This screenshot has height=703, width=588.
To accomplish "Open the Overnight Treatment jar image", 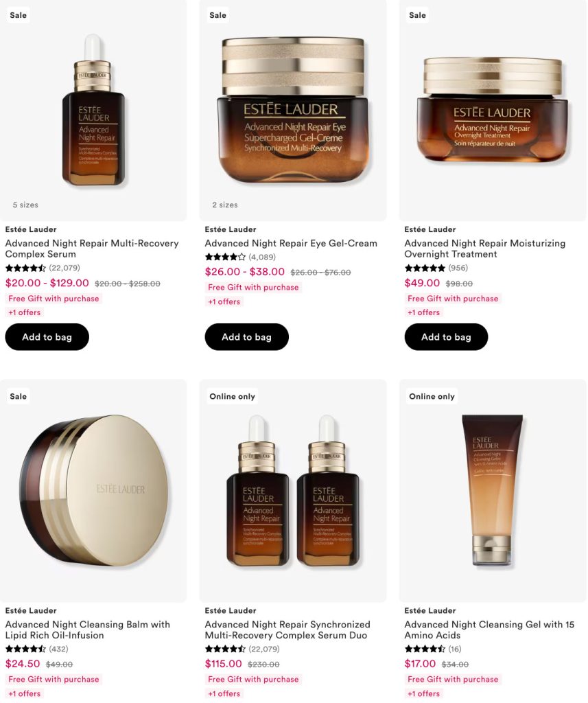I will [493, 110].
